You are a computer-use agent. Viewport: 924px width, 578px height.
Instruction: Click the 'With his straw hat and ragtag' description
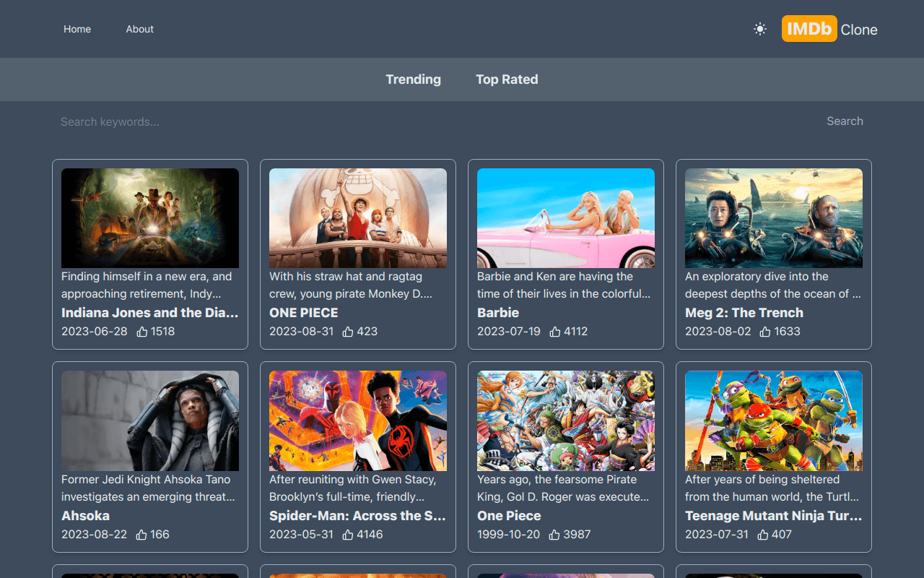[358, 285]
